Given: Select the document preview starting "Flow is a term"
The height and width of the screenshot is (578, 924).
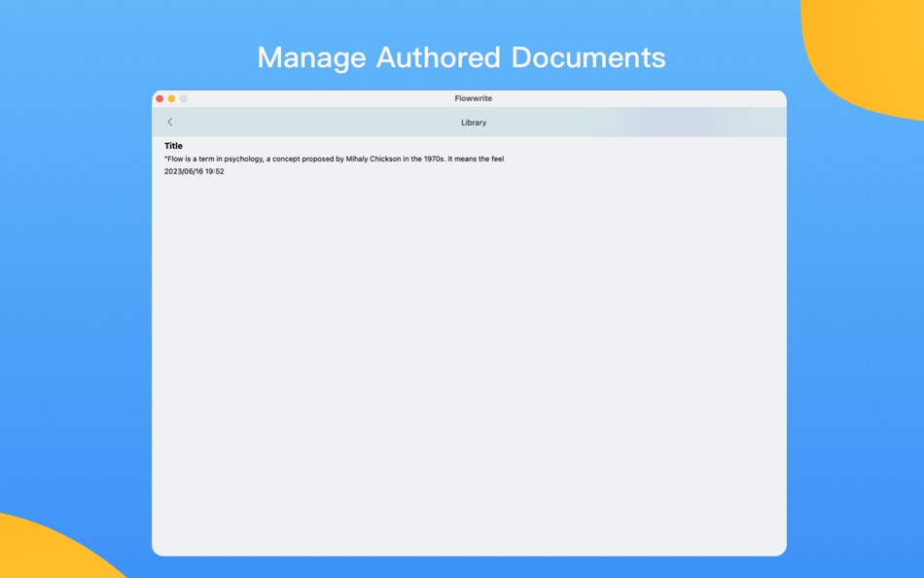Looking at the screenshot, I should (x=335, y=159).
